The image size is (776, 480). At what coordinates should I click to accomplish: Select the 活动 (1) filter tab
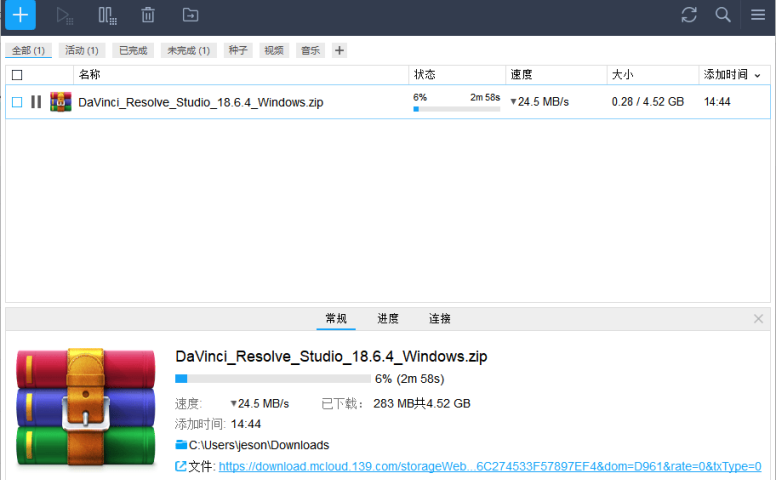pyautogui.click(x=82, y=50)
